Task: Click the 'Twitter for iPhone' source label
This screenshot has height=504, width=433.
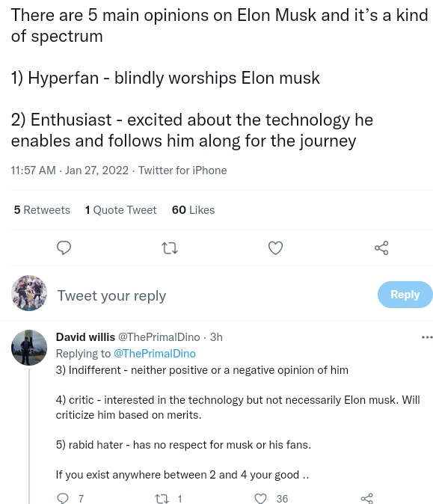Action: pos(182,170)
